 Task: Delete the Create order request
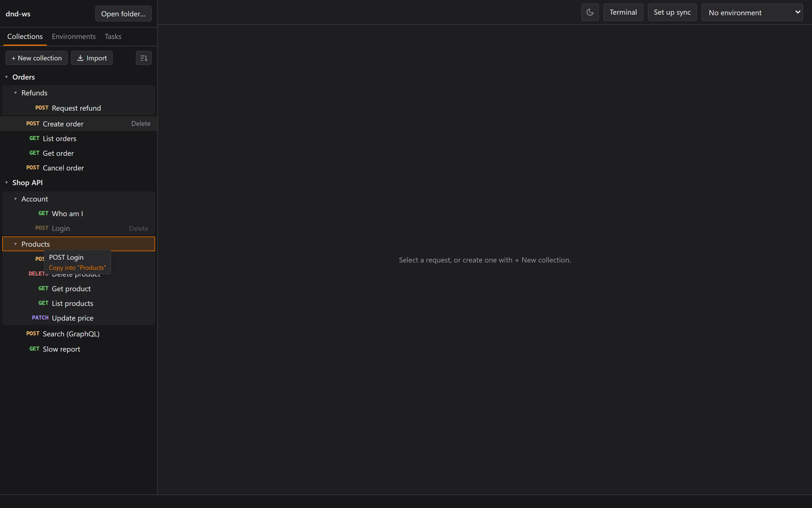(141, 124)
